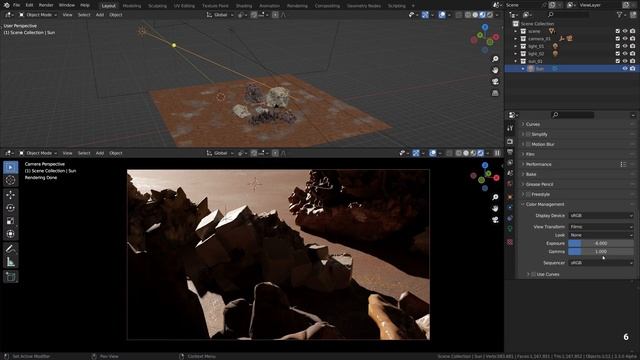Viewport: 640px width, 360px height.
Task: Open the Render properties tab
Action: pos(510,141)
